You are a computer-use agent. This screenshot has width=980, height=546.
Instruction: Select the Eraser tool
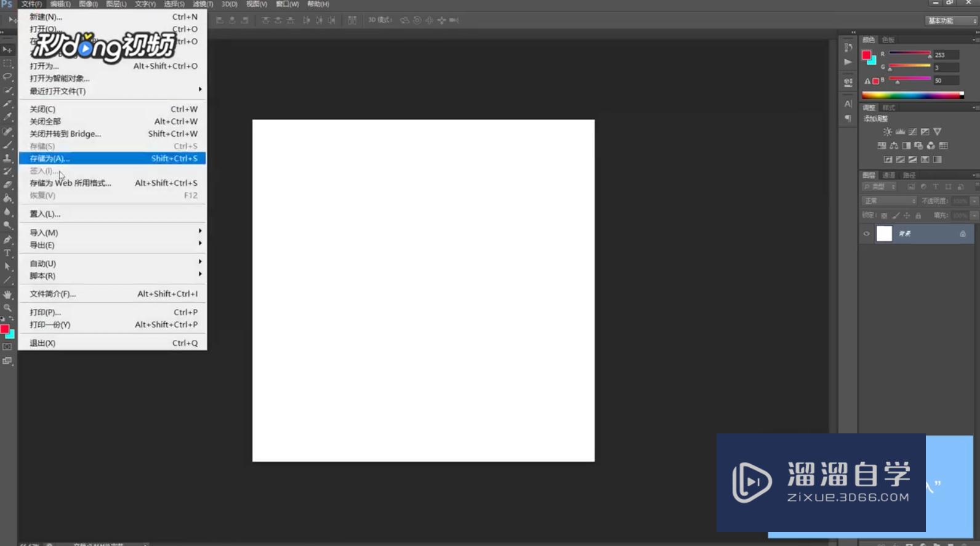pos(7,185)
